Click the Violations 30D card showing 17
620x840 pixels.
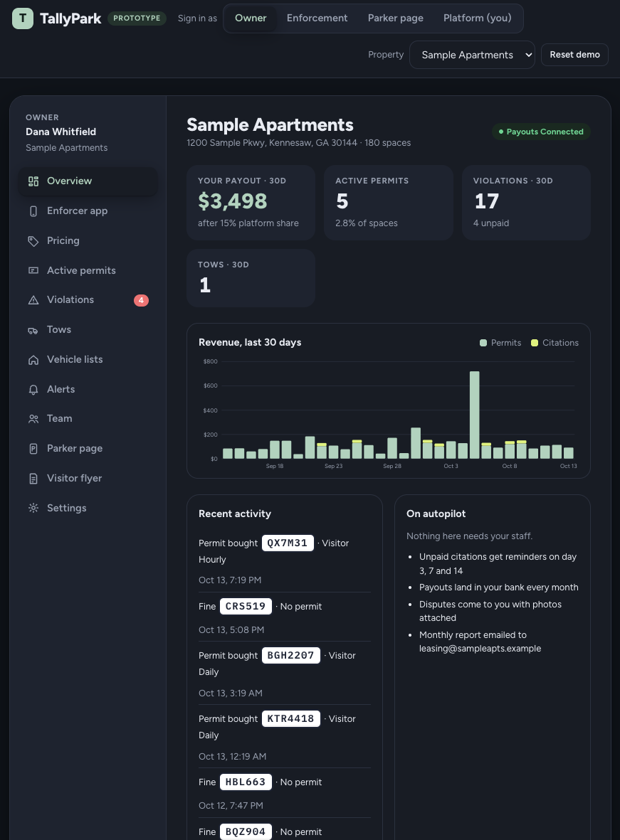(526, 203)
